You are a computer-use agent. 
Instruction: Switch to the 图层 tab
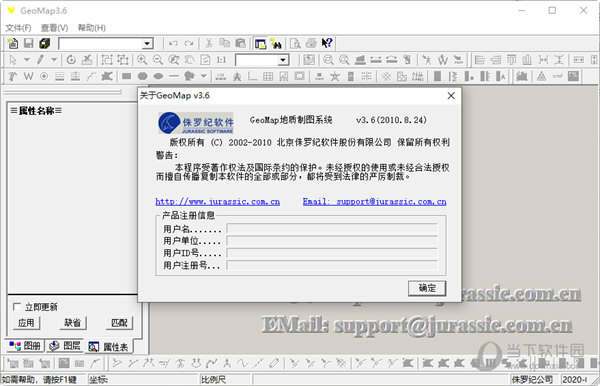pyautogui.click(x=65, y=346)
